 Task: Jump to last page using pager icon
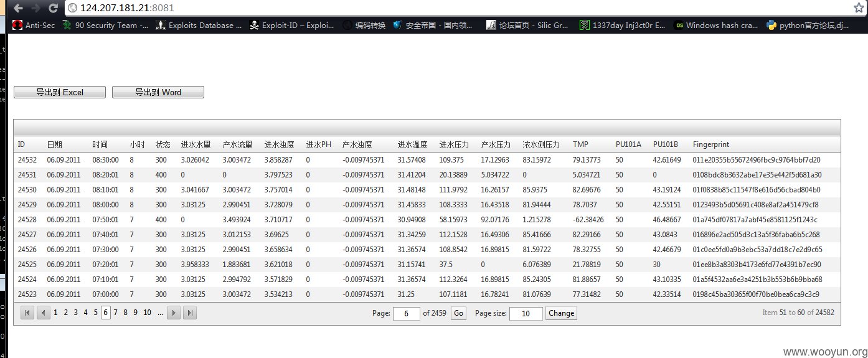pos(190,313)
